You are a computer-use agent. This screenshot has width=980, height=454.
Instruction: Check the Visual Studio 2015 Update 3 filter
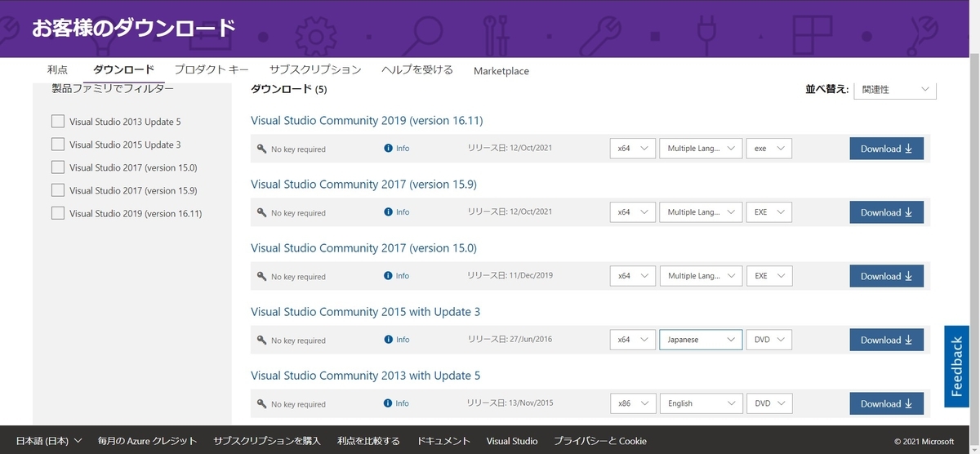pos(58,144)
